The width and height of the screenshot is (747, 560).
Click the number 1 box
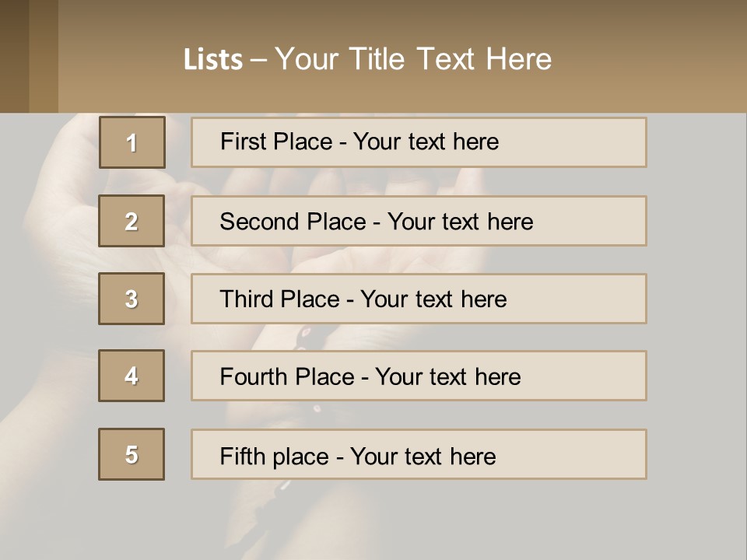coord(132,142)
